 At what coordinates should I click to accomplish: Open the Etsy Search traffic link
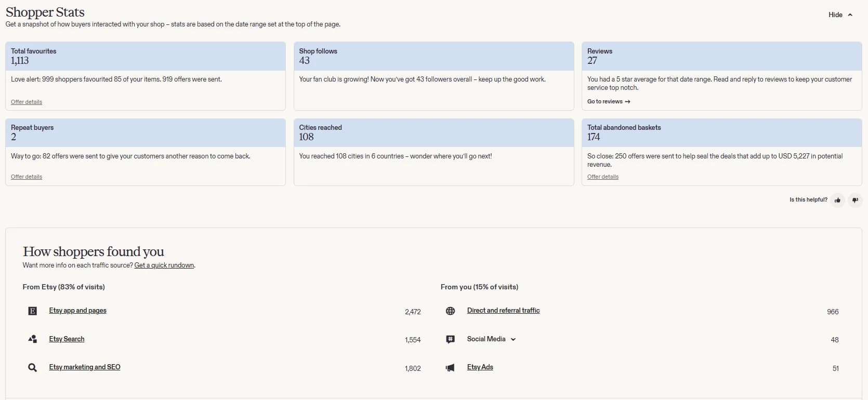67,339
